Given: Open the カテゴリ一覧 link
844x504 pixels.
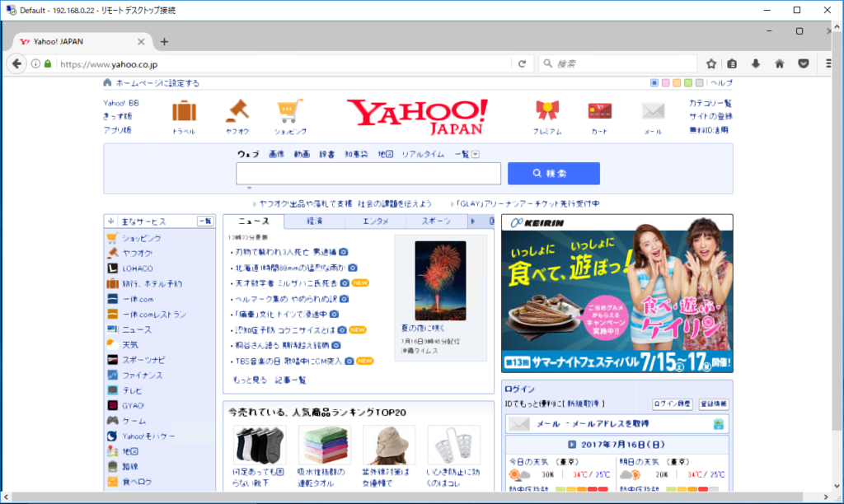Looking at the screenshot, I should (710, 103).
